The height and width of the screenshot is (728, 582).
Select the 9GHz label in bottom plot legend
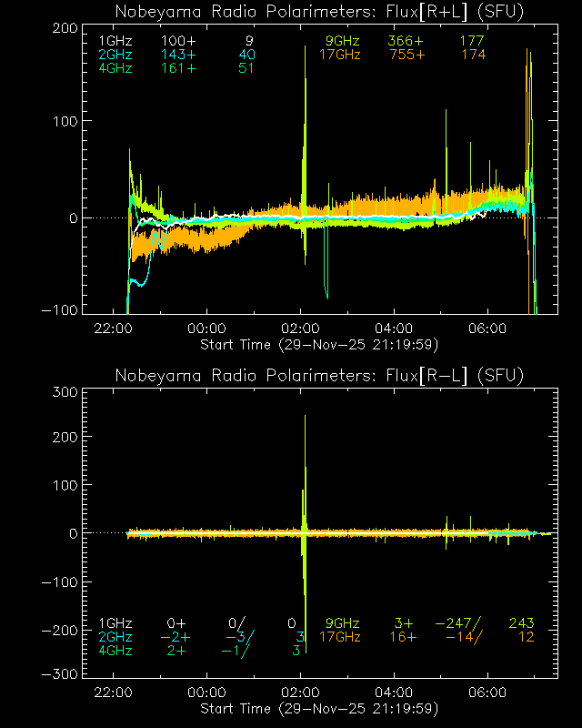click(343, 623)
